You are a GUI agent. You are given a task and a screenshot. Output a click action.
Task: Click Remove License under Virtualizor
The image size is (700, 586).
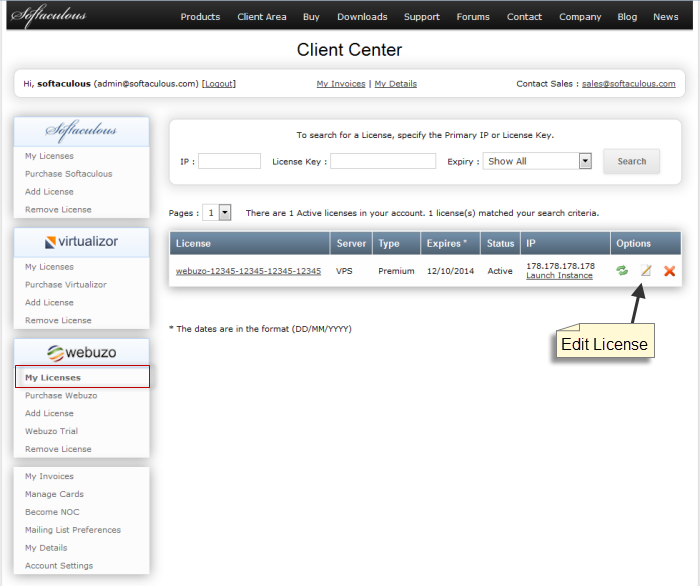[x=58, y=320]
